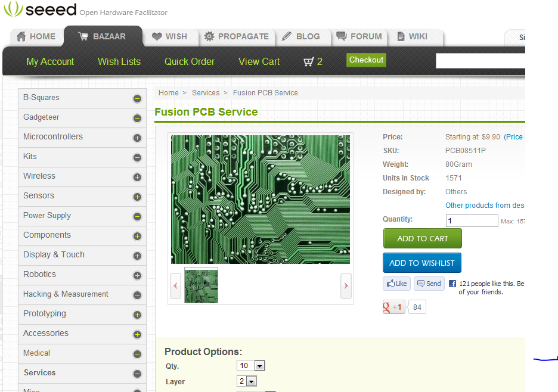Go to My Account
The image size is (558, 392).
coord(50,61)
